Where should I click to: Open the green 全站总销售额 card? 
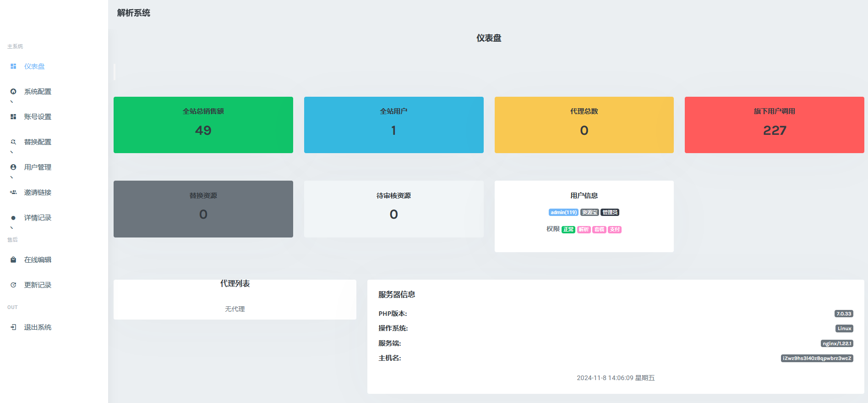[x=203, y=125]
